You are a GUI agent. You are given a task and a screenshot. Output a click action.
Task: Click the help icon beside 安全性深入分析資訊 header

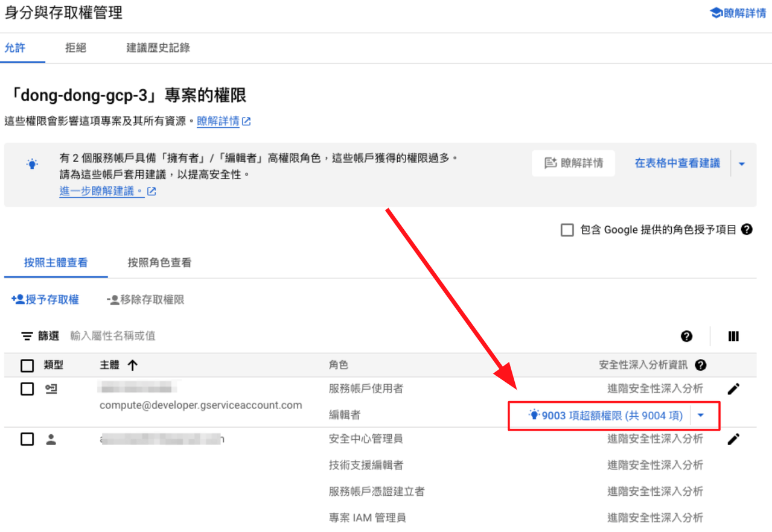[700, 365]
